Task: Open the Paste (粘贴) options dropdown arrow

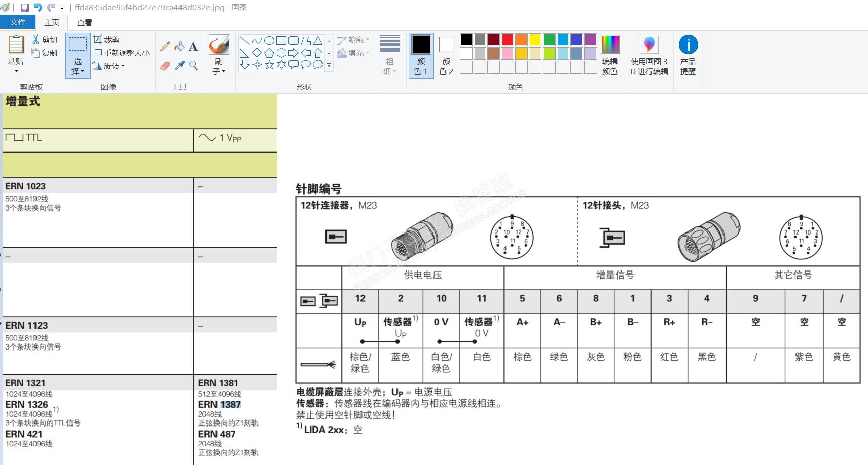Action: [x=16, y=71]
